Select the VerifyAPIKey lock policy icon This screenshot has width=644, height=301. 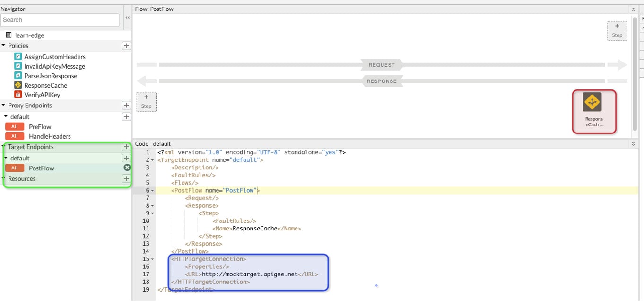click(x=18, y=94)
